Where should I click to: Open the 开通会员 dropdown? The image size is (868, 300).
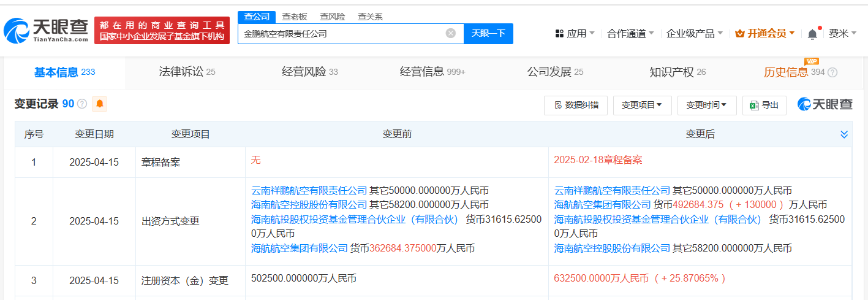[x=764, y=33]
